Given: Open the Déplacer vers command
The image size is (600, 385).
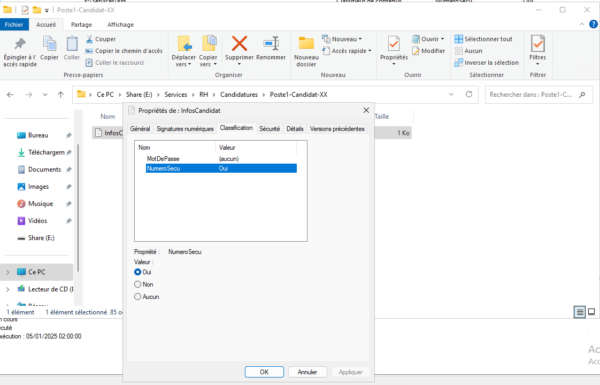Looking at the screenshot, I should [184, 52].
